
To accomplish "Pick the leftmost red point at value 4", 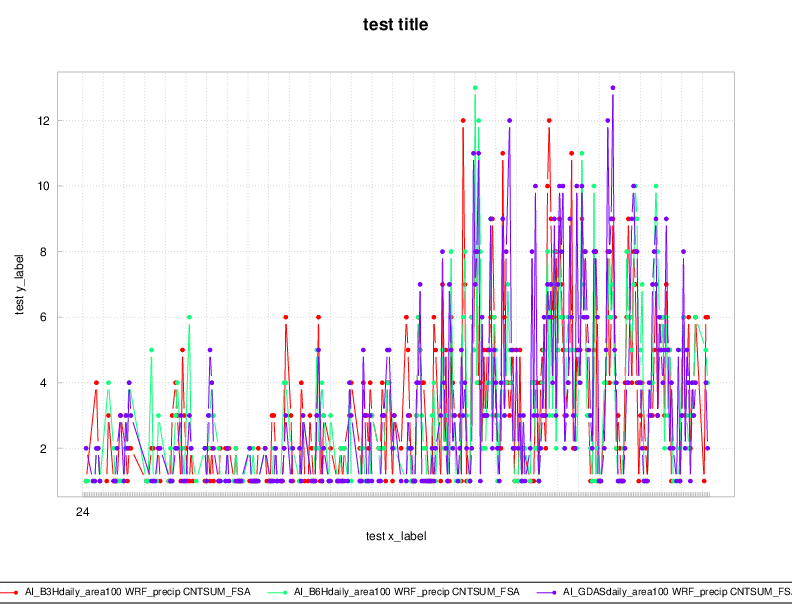I will 97,383.
